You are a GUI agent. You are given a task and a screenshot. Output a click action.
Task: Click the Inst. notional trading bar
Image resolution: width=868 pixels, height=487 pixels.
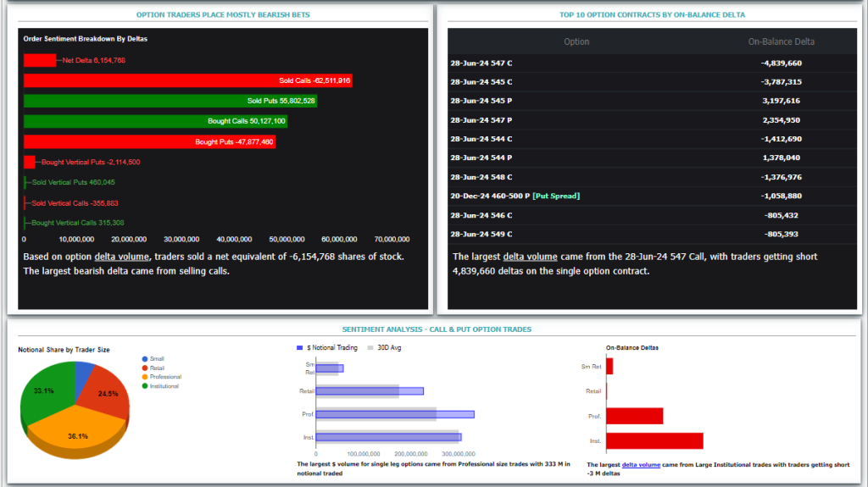click(388, 437)
